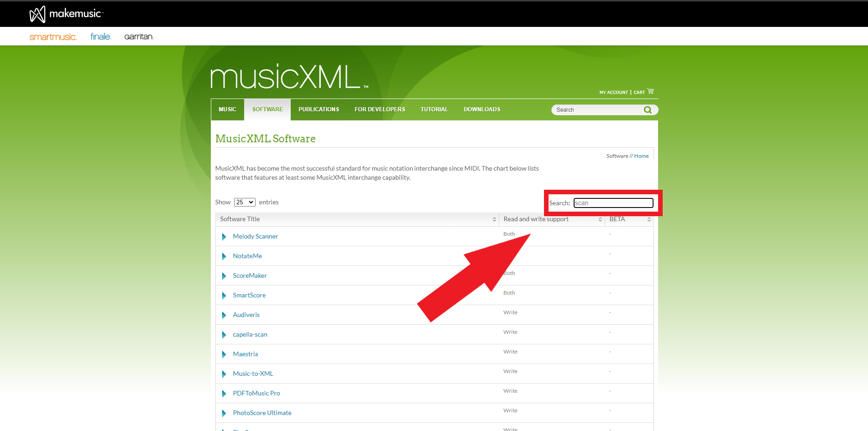
Task: Expand the PhotoScore Ultimate row arrow
Action: (x=224, y=413)
